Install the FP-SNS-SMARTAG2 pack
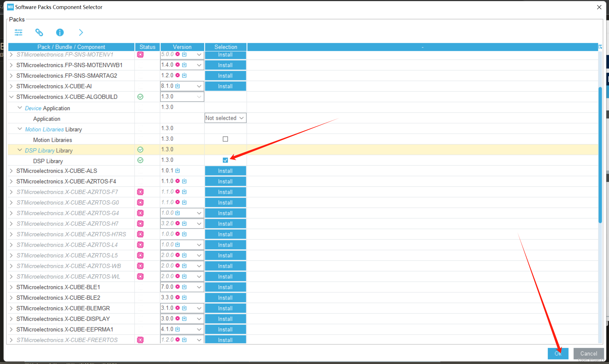609x364 pixels. pos(225,76)
